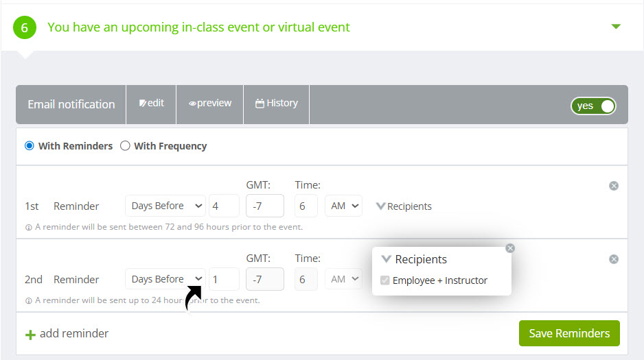Click the add reminder link
This screenshot has height=360, width=644.
pyautogui.click(x=74, y=333)
